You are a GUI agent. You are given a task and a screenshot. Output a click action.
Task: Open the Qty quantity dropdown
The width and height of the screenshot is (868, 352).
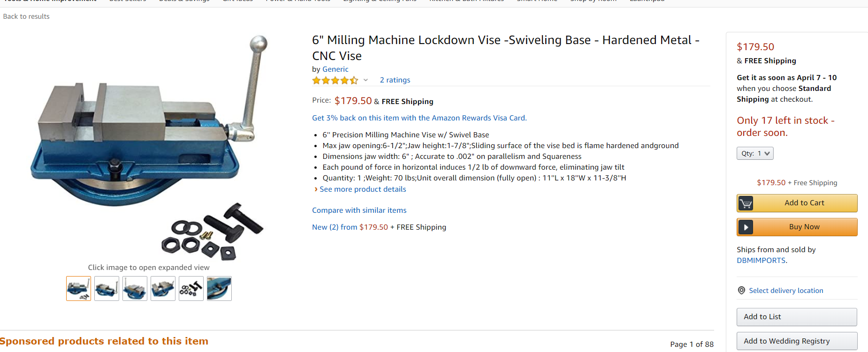pos(754,153)
